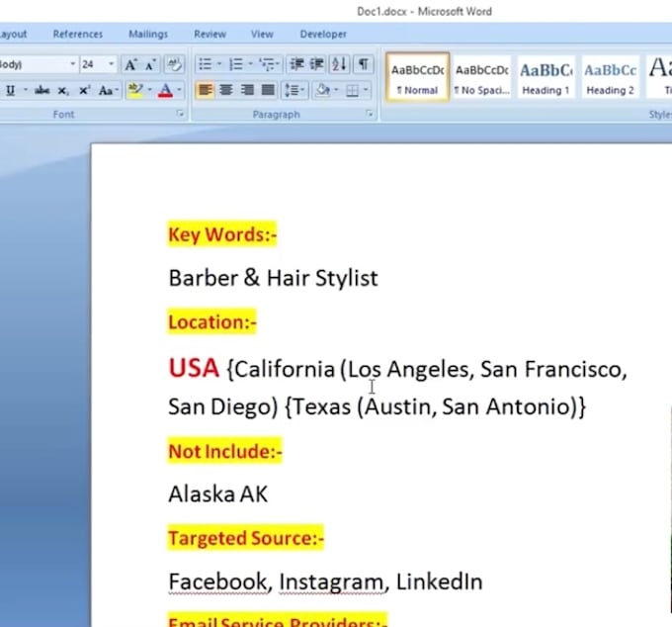
Task: Apply the text highlight color
Action: (135, 91)
